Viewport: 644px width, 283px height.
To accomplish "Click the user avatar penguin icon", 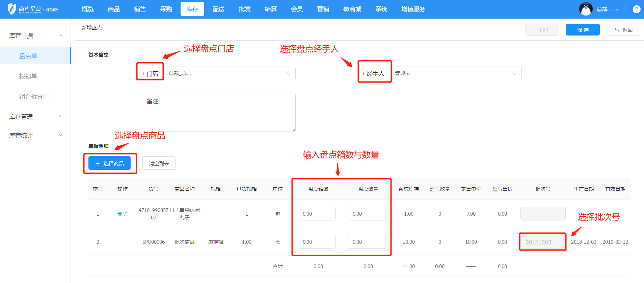I will point(586,9).
